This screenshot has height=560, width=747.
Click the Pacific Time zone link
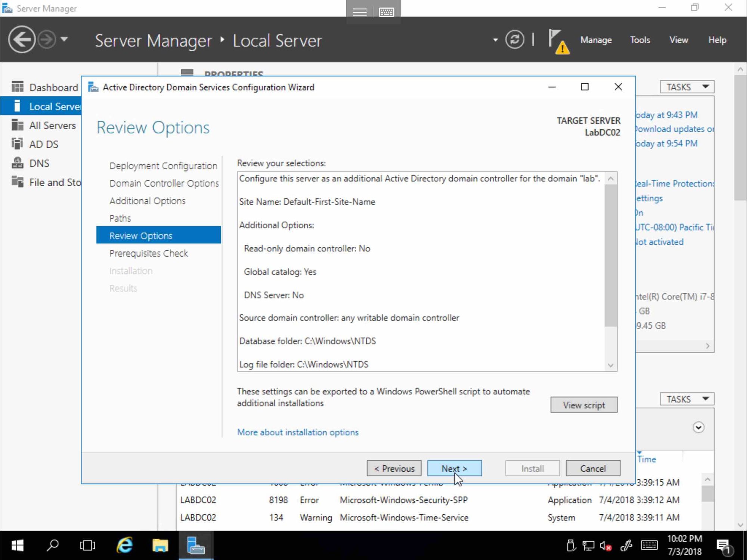[x=675, y=228]
